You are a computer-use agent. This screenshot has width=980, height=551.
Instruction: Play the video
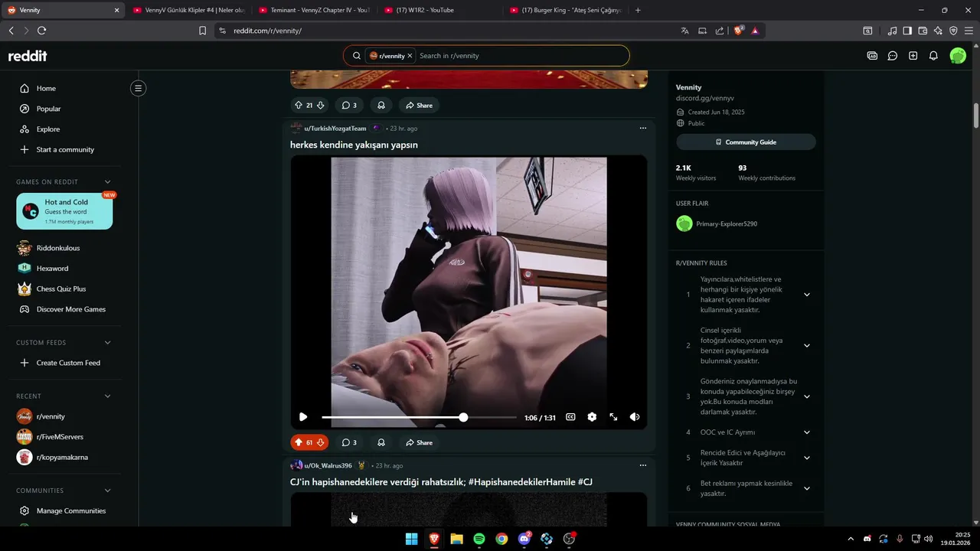tap(303, 417)
